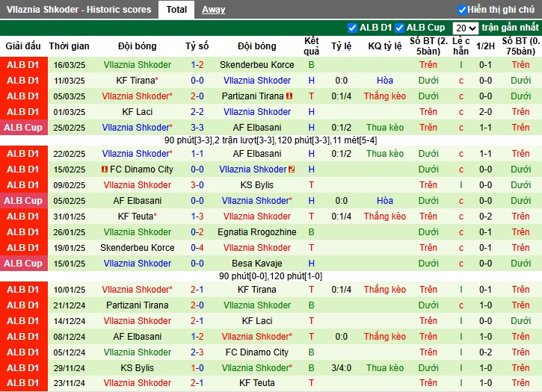
Task: Click FC Dinamo City on the 05/12/24 row
Action: pos(257,352)
